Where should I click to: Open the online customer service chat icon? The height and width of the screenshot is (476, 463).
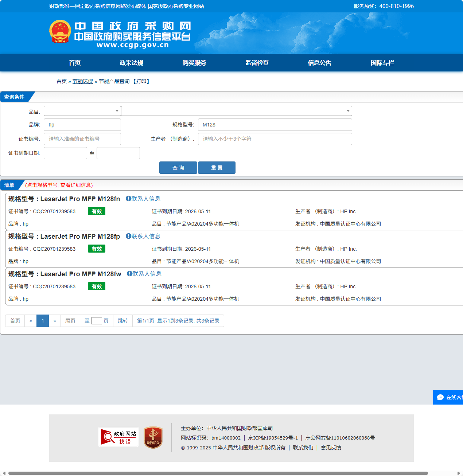click(x=440, y=397)
